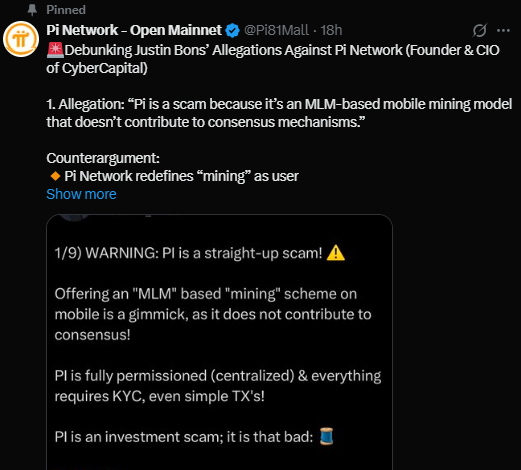Click the "Counterargument:" line
Screen dimensions: 521x470
pyautogui.click(x=103, y=158)
